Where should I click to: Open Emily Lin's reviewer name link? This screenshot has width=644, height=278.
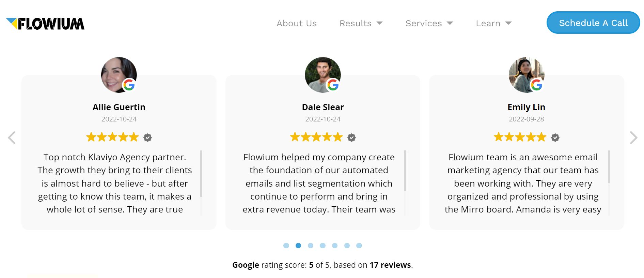coord(526,107)
